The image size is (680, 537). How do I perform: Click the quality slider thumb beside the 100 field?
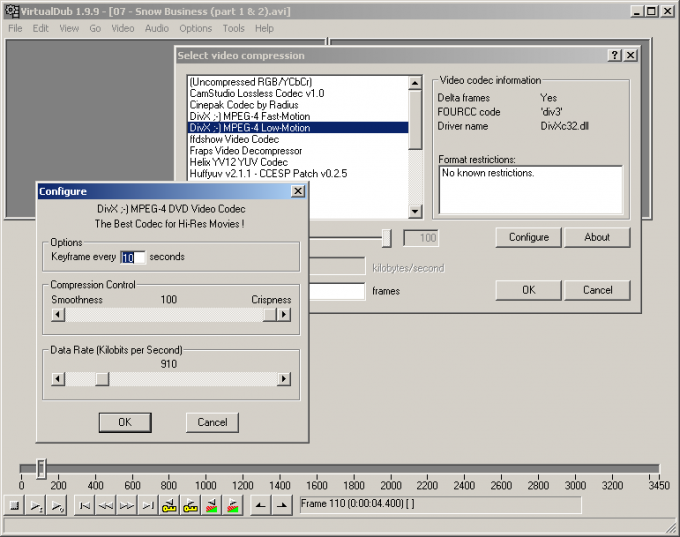(x=386, y=238)
